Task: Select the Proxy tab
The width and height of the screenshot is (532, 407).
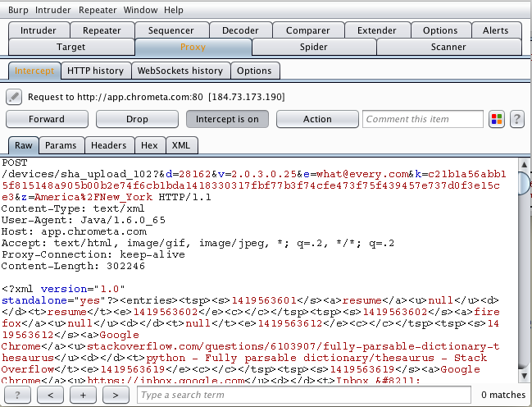Action: pos(193,47)
